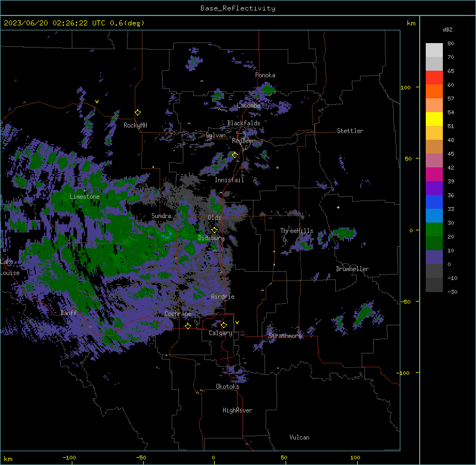Viewport: 476px width, 465px height.
Task: Click the Cochrane label
Action: [178, 314]
